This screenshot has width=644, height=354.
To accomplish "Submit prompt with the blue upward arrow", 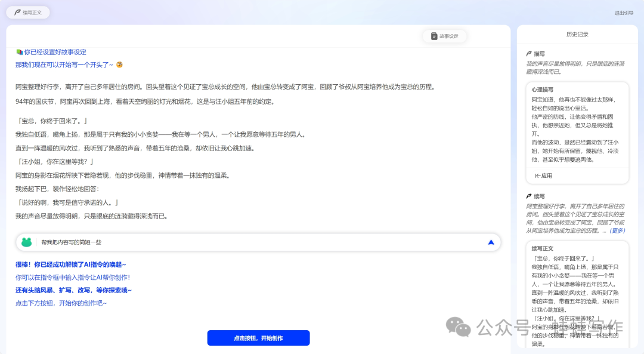I will [491, 242].
